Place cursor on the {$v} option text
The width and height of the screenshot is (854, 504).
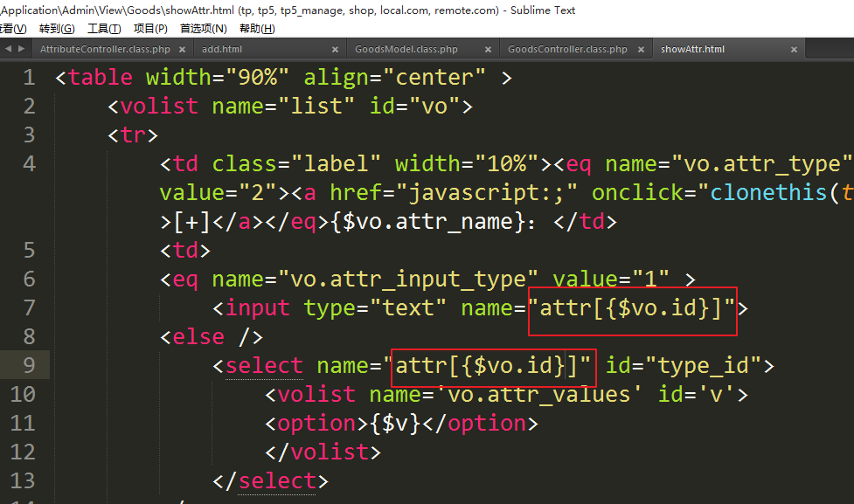click(x=397, y=423)
